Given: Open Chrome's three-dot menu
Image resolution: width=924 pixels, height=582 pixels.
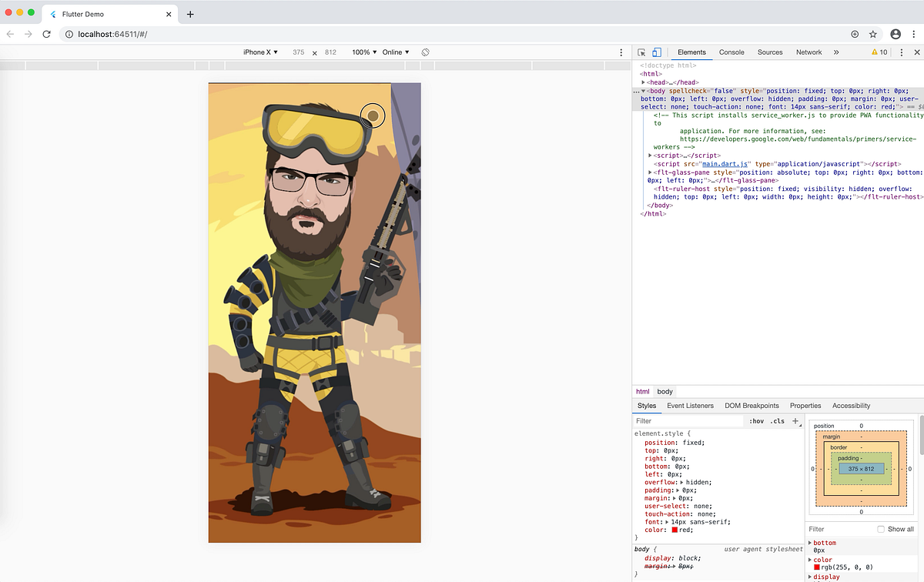Looking at the screenshot, I should 913,34.
